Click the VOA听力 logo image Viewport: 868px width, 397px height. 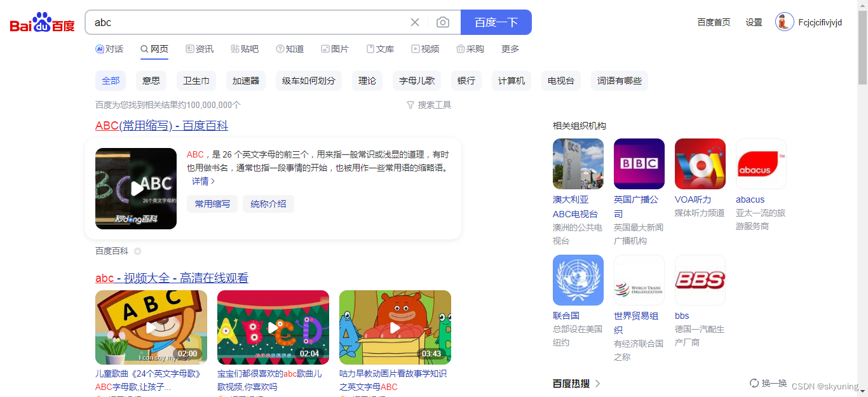(700, 164)
